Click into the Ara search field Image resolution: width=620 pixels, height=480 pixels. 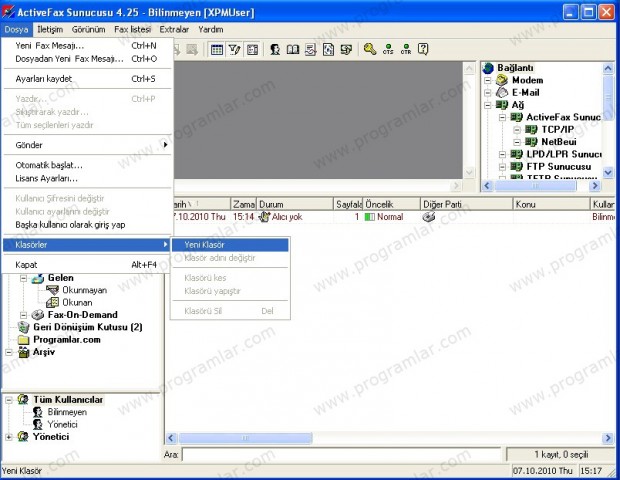(x=341, y=454)
